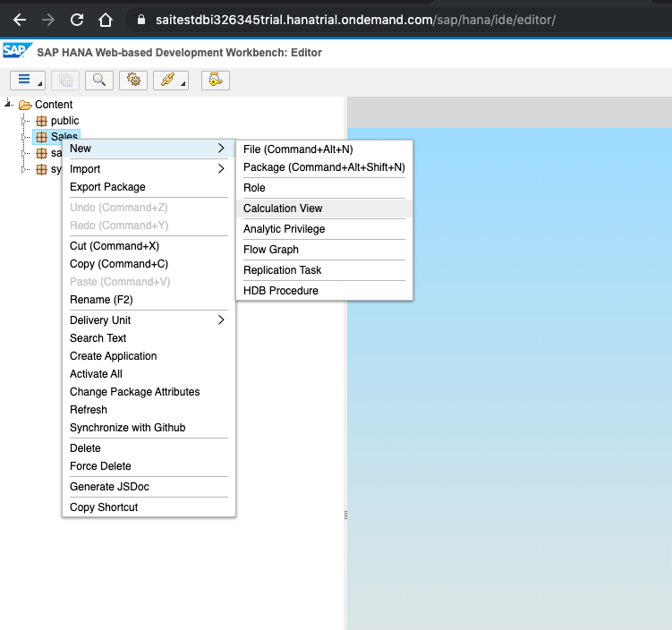Image resolution: width=672 pixels, height=630 pixels.
Task: Select Rename (F2)
Action: coord(149,300)
